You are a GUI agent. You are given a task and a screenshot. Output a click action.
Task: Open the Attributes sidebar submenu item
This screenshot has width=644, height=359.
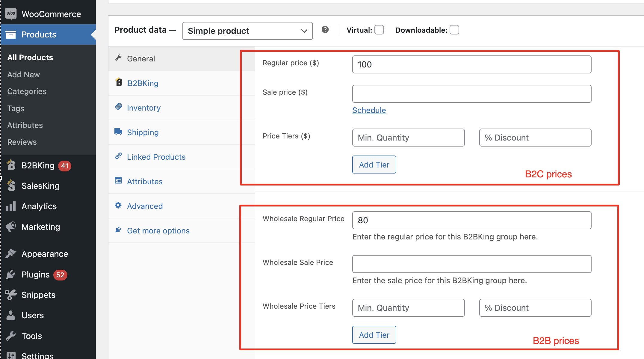(x=25, y=125)
